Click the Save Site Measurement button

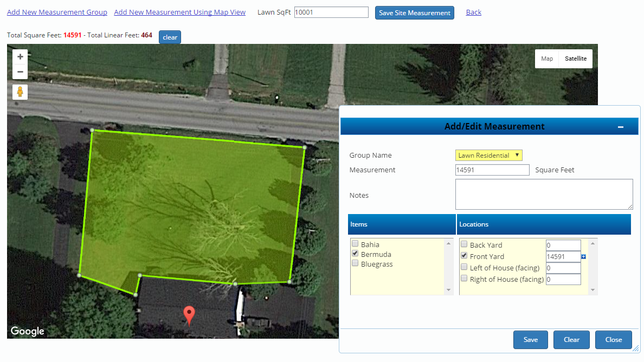[x=414, y=12]
